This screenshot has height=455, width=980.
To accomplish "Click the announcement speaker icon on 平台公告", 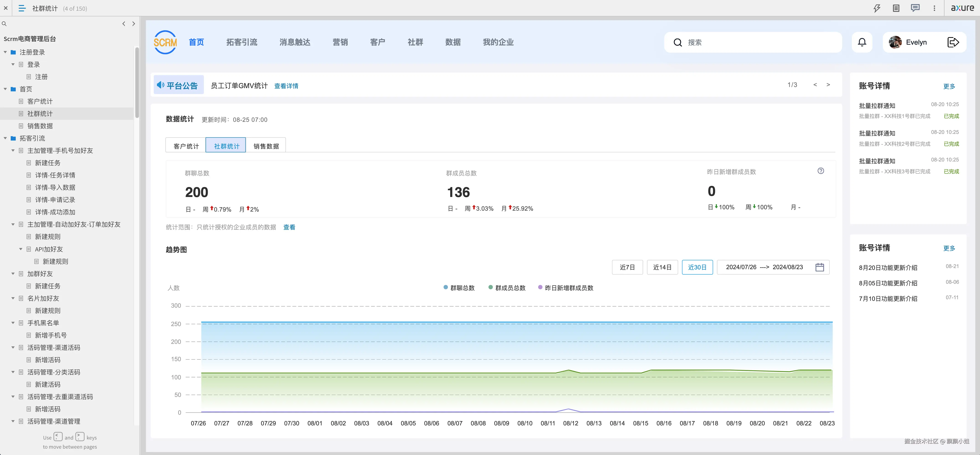I will 160,85.
